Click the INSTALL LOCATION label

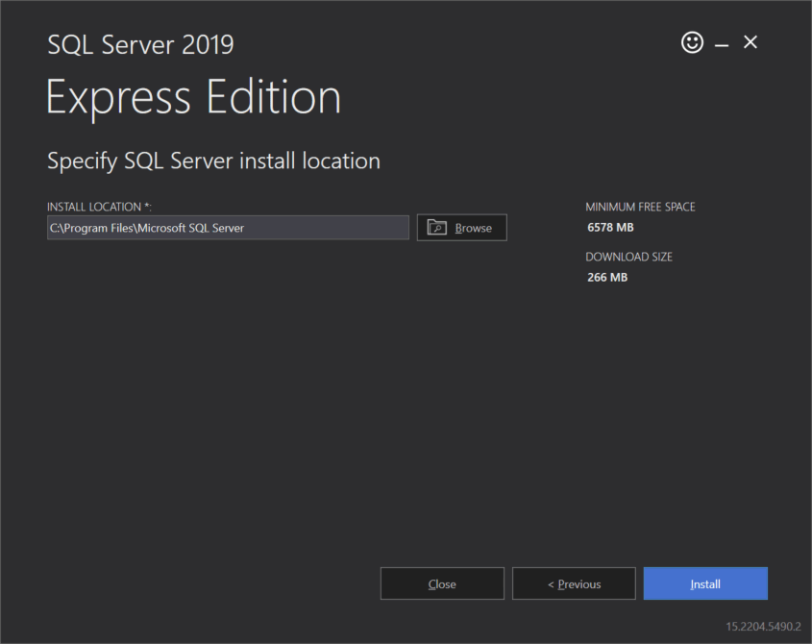tap(99, 207)
